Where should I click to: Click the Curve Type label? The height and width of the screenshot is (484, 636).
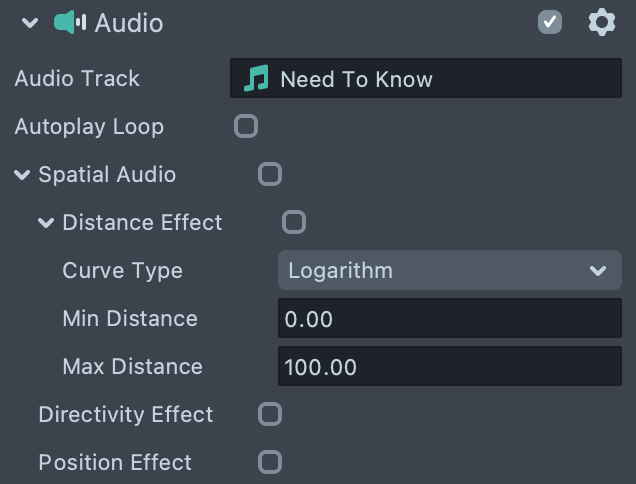pyautogui.click(x=122, y=271)
